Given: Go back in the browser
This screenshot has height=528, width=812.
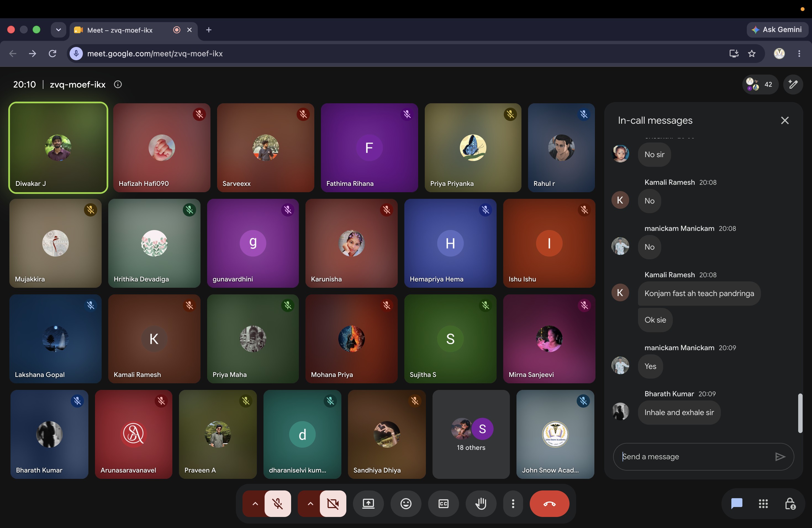Looking at the screenshot, I should coord(13,53).
